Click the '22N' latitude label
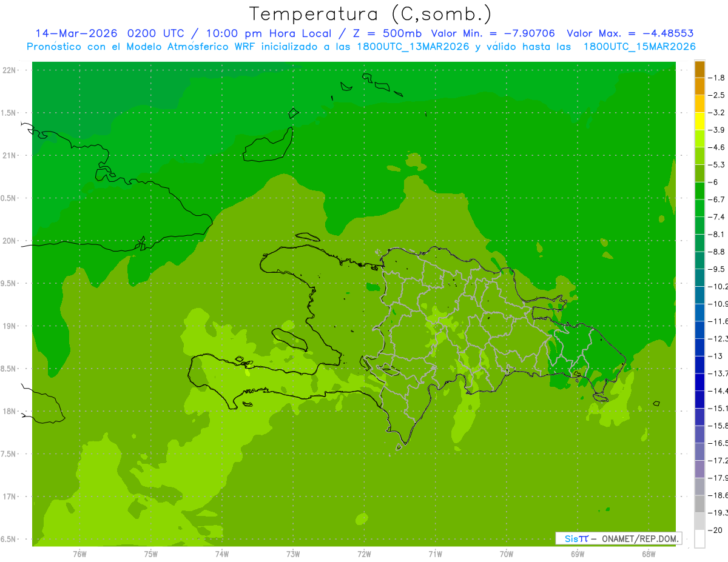728x562 pixels. (x=10, y=70)
